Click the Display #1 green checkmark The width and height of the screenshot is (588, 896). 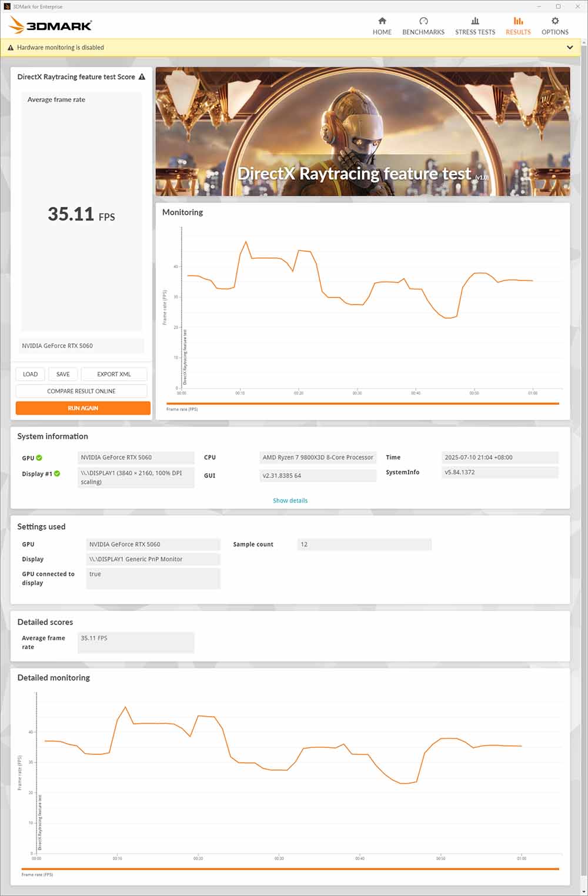(x=57, y=474)
